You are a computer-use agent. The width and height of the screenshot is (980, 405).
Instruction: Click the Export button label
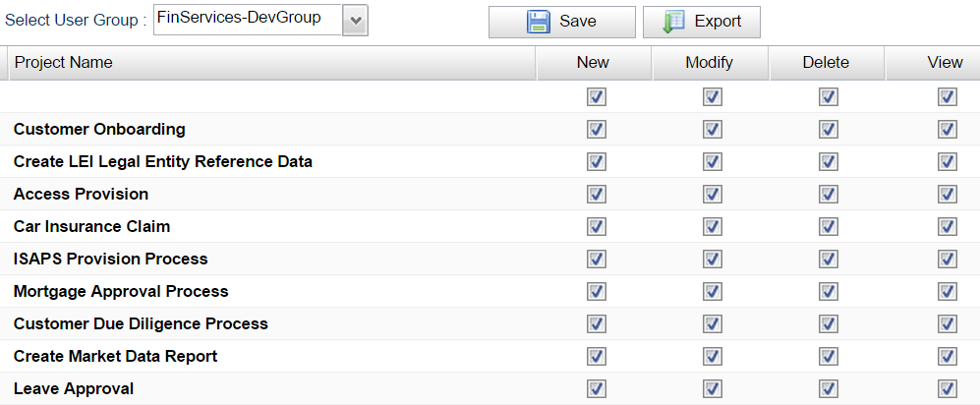click(x=718, y=22)
